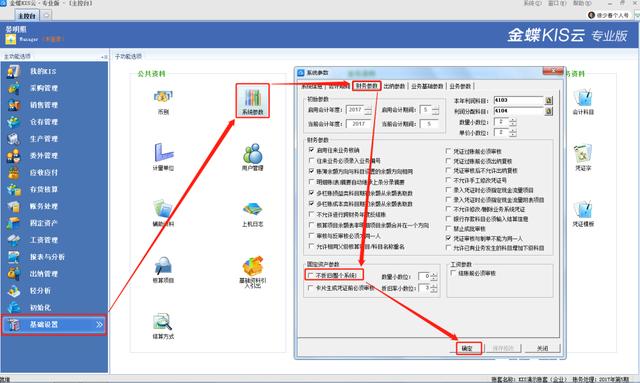Select the 主控台 window tab

[x=27, y=16]
